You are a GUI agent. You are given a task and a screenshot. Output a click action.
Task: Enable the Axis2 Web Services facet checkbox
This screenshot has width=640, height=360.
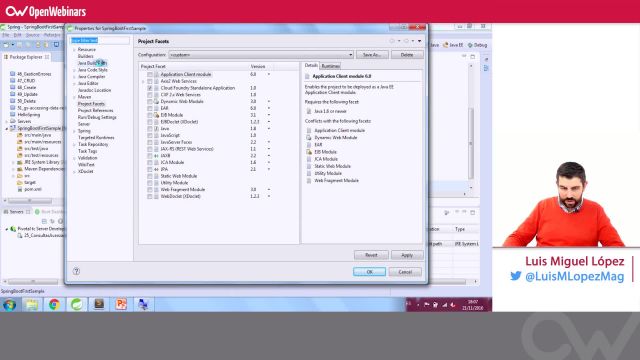[150, 81]
